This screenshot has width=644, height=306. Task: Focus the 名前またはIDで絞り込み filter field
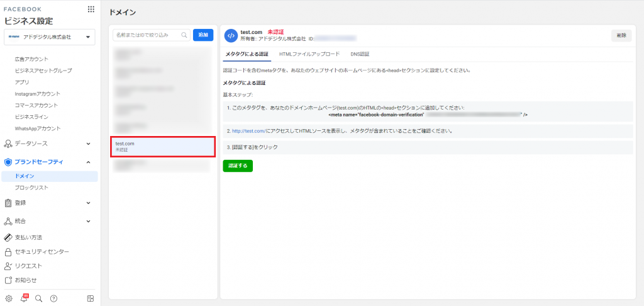tap(152, 35)
